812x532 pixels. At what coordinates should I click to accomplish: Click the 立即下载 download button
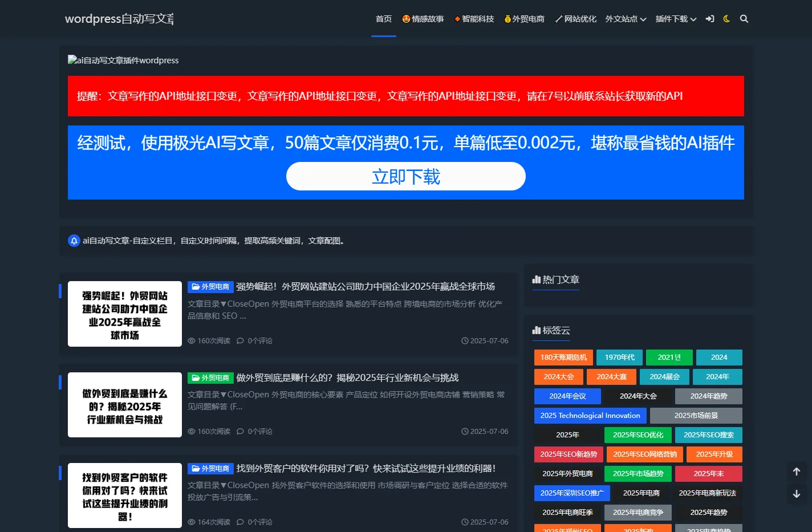coord(406,176)
